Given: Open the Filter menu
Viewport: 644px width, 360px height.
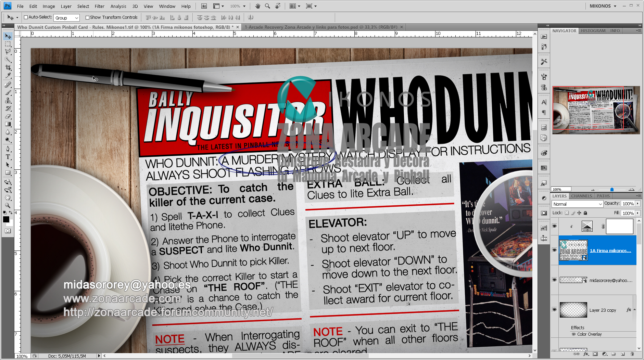Looking at the screenshot, I should point(99,6).
